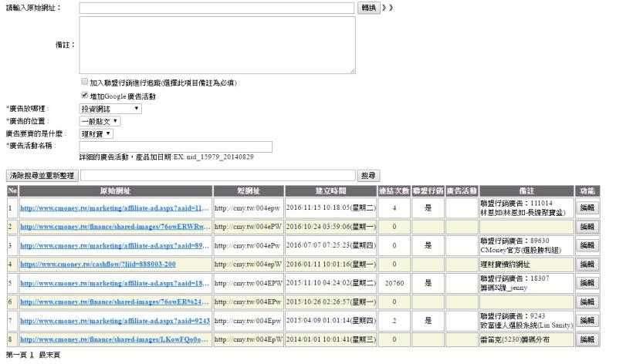Focus the 請輸入原始網址 URL input field

(x=217, y=7)
